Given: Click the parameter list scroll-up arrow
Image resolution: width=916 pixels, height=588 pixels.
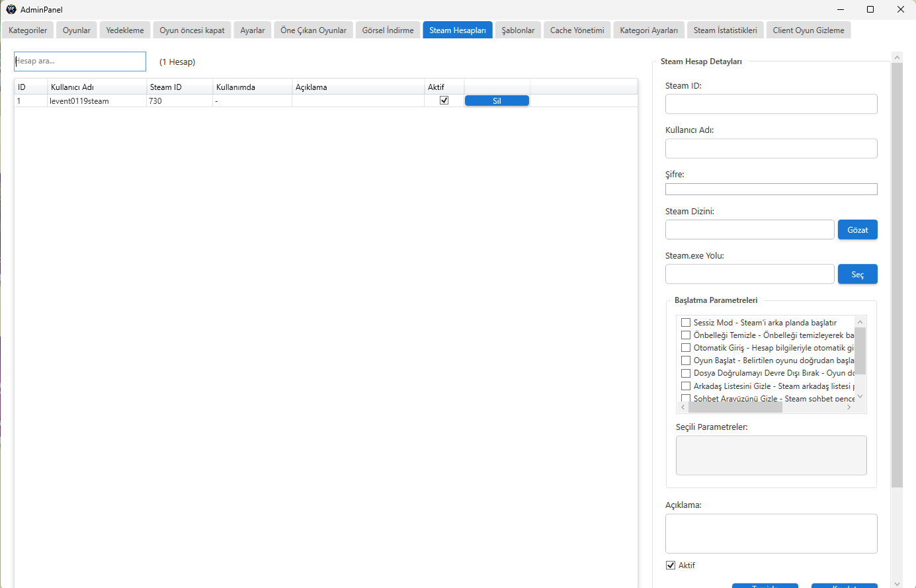Looking at the screenshot, I should tap(860, 321).
